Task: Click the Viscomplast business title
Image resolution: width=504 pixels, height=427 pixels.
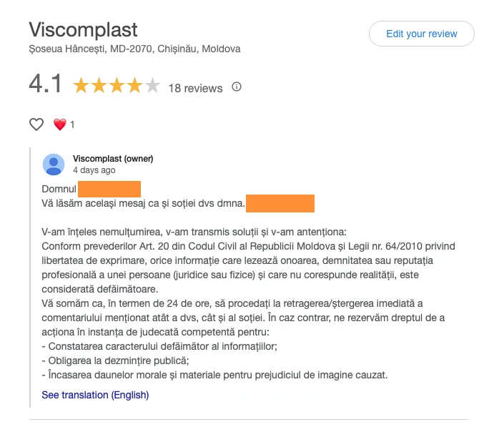Action: coord(83,30)
